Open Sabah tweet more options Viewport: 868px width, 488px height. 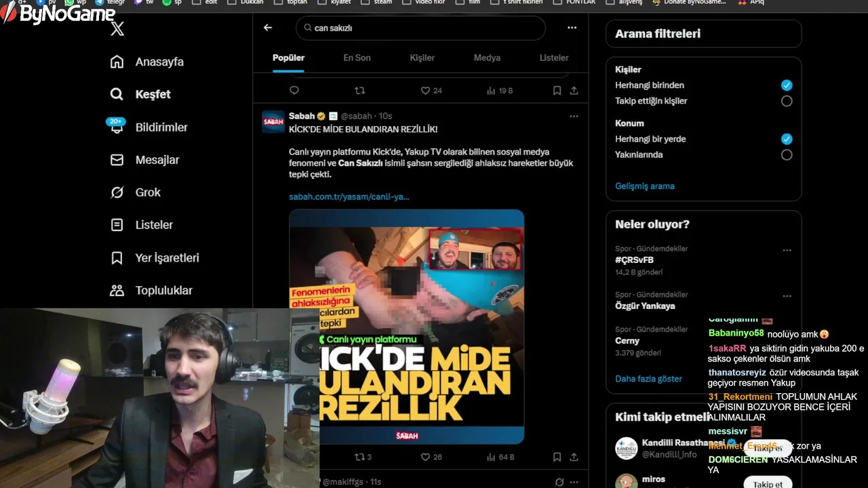[x=574, y=116]
